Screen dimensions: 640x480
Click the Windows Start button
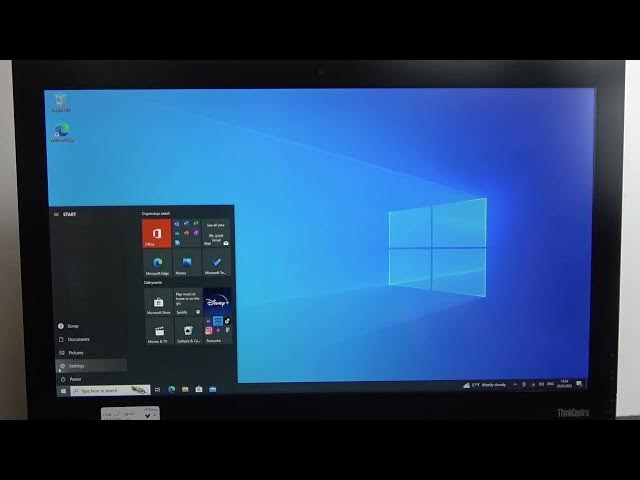coord(63,391)
